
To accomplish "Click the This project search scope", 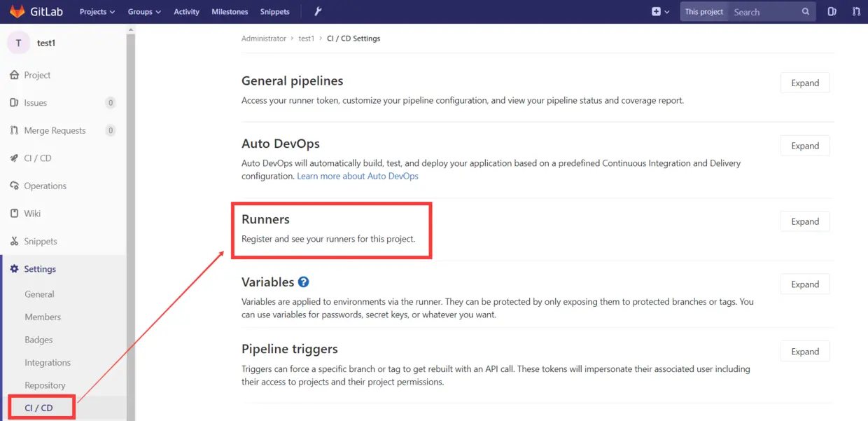I will 704,12.
